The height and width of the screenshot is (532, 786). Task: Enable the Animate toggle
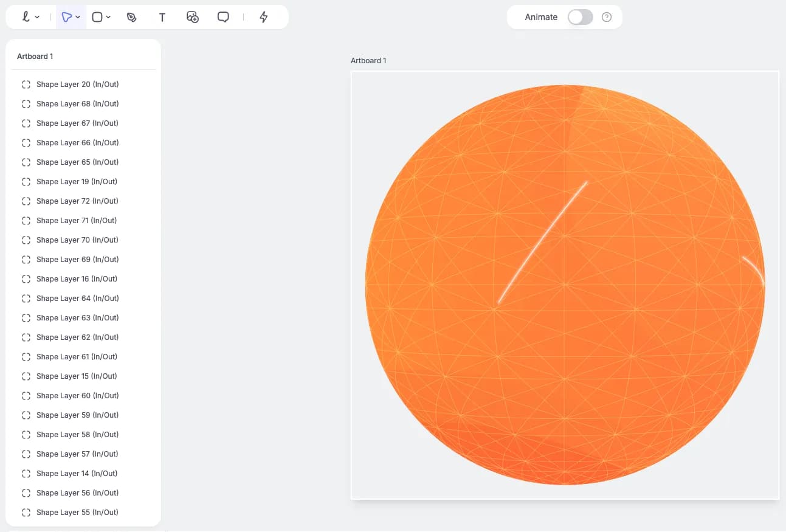tap(580, 17)
